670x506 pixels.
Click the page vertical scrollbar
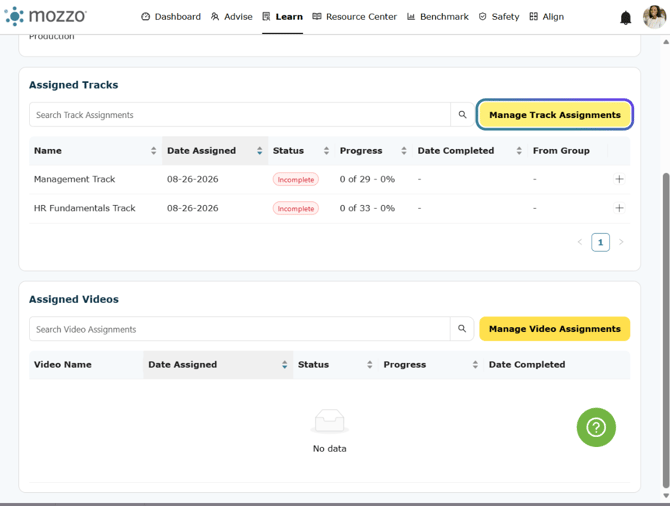(666, 330)
